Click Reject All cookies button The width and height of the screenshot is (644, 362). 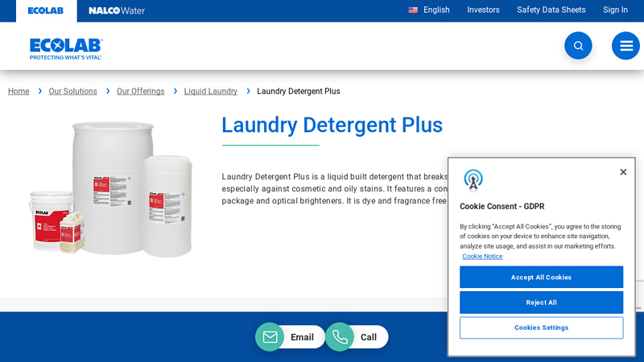pos(541,302)
